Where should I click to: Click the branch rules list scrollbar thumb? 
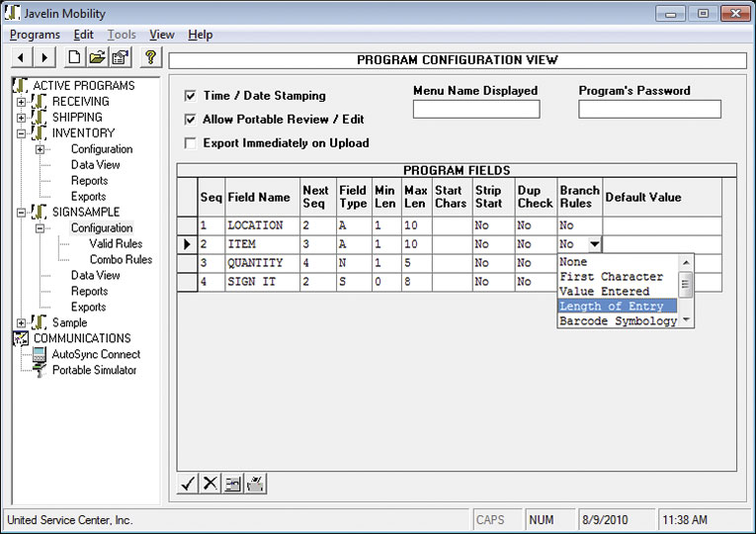click(x=686, y=285)
